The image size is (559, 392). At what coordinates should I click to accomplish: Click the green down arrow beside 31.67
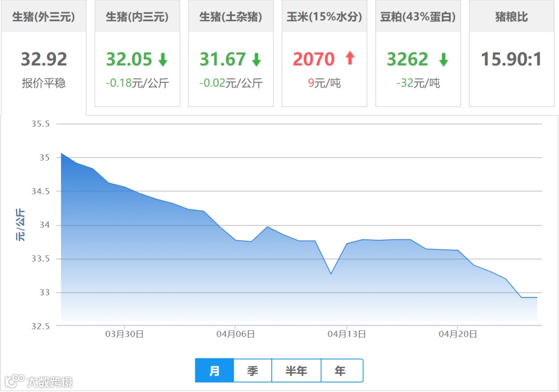coord(256,60)
